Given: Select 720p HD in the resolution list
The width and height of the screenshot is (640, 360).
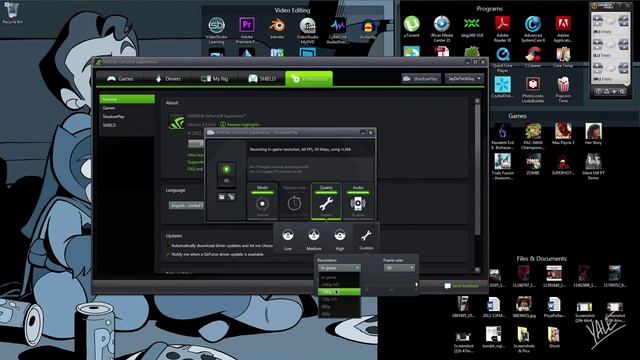Looking at the screenshot, I should tap(339, 299).
